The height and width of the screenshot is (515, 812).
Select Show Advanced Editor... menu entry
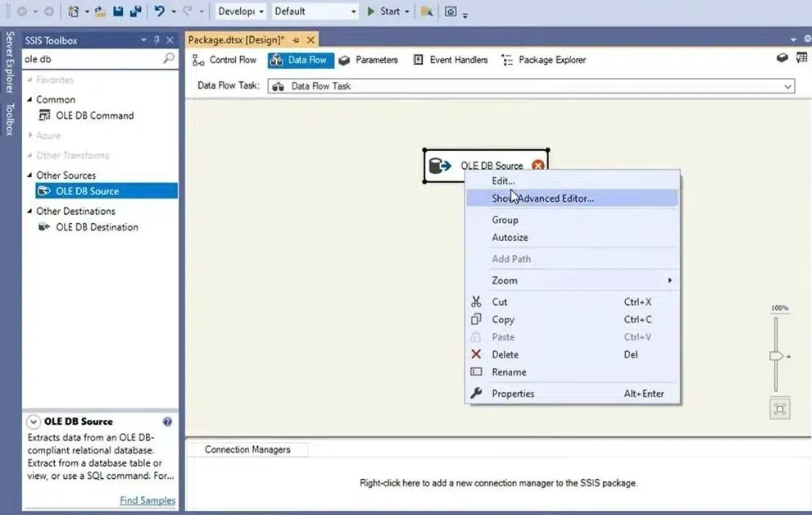573,198
